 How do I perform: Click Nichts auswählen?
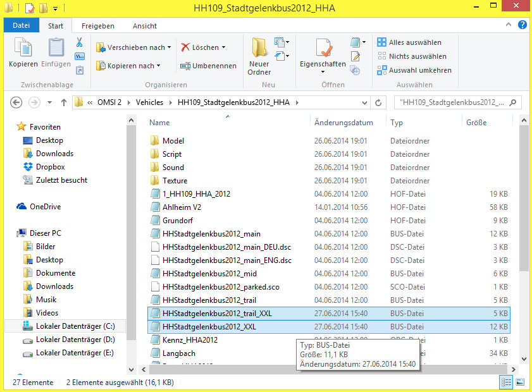(412, 56)
